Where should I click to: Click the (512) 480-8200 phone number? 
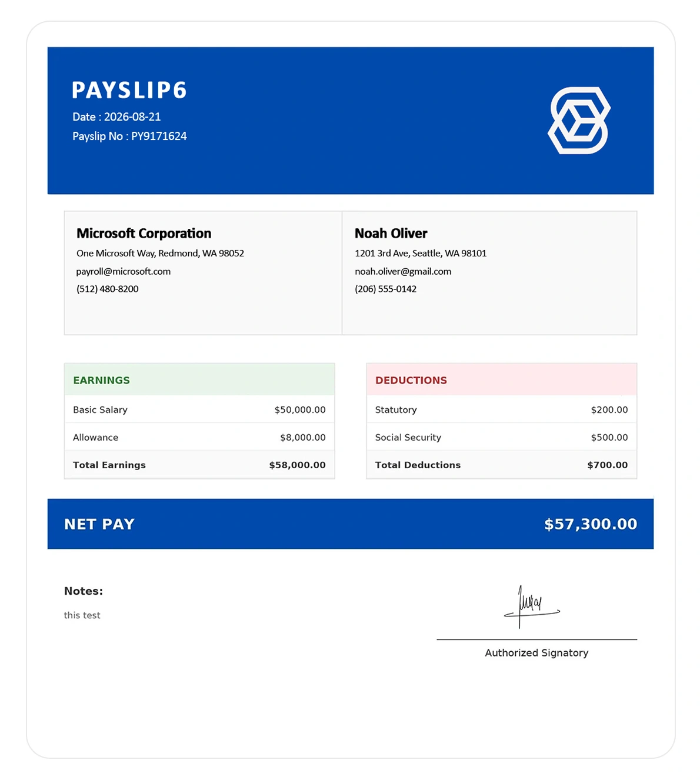tap(108, 289)
